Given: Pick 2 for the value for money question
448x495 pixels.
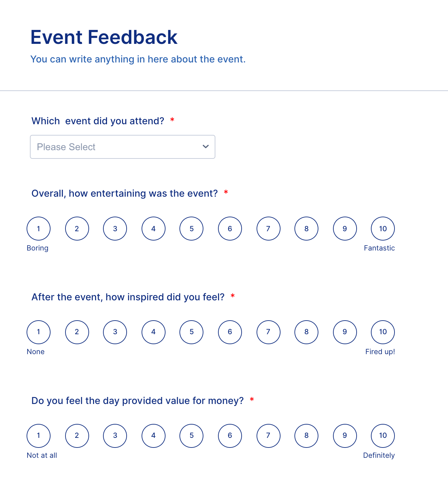Looking at the screenshot, I should (x=77, y=436).
